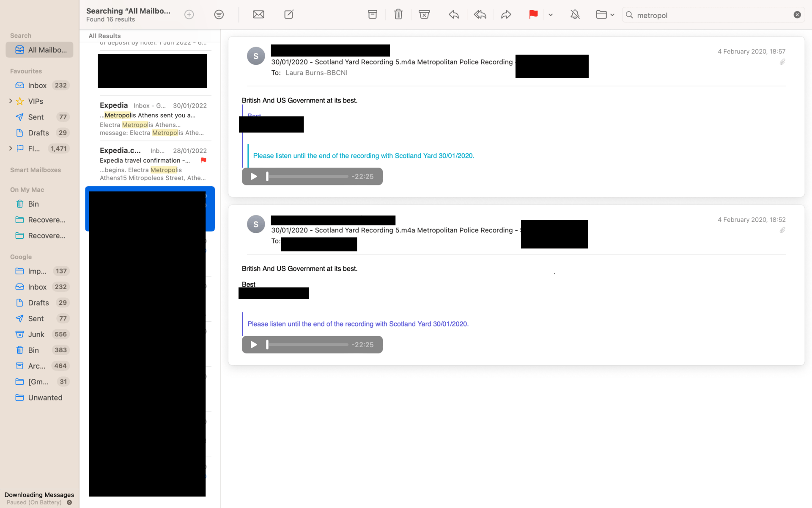This screenshot has height=508, width=812.
Task: Compose a new message
Action: click(x=289, y=14)
